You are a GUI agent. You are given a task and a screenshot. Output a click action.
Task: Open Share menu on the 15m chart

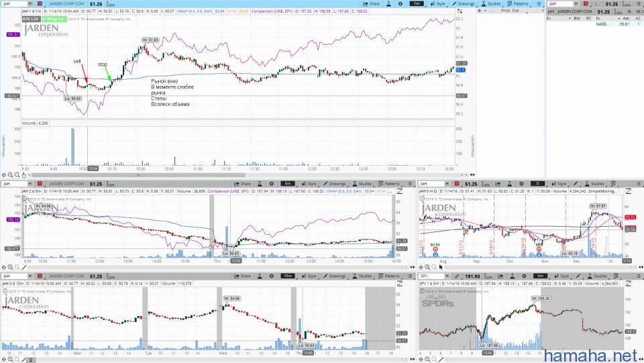(x=242, y=276)
